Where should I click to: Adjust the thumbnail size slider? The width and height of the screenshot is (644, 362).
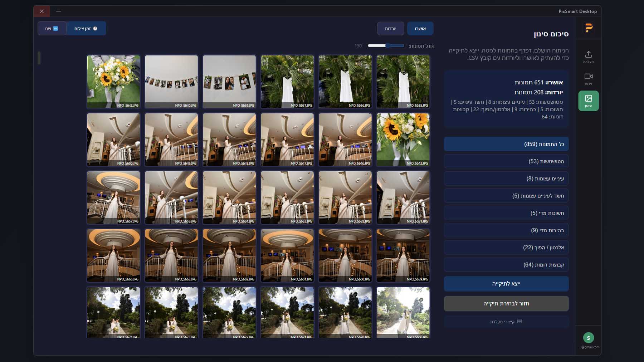coord(387,46)
